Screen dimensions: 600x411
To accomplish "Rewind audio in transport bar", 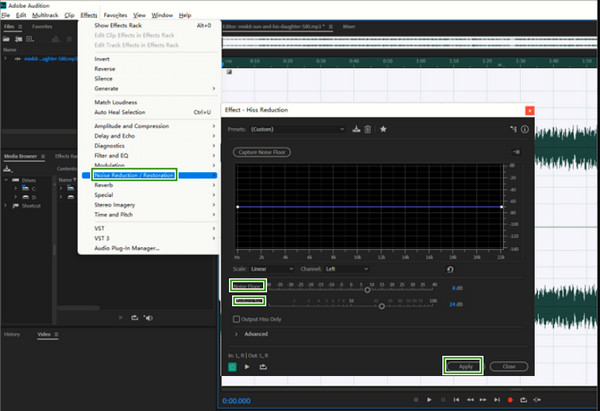I will [470, 400].
